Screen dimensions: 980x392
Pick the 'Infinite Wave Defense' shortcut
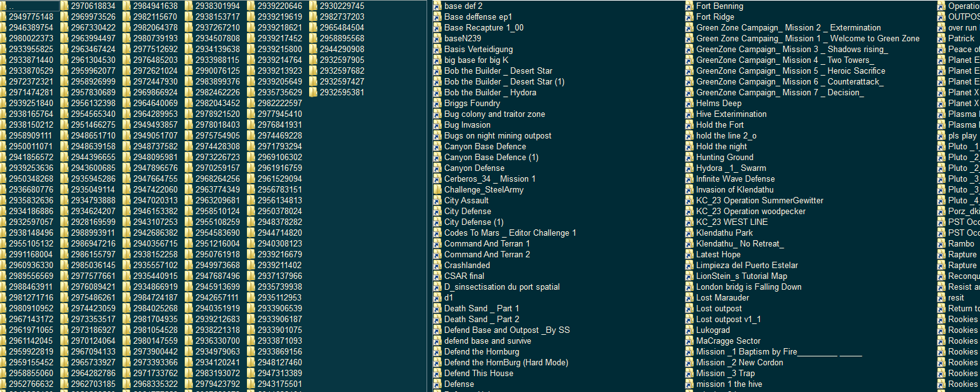coord(735,179)
